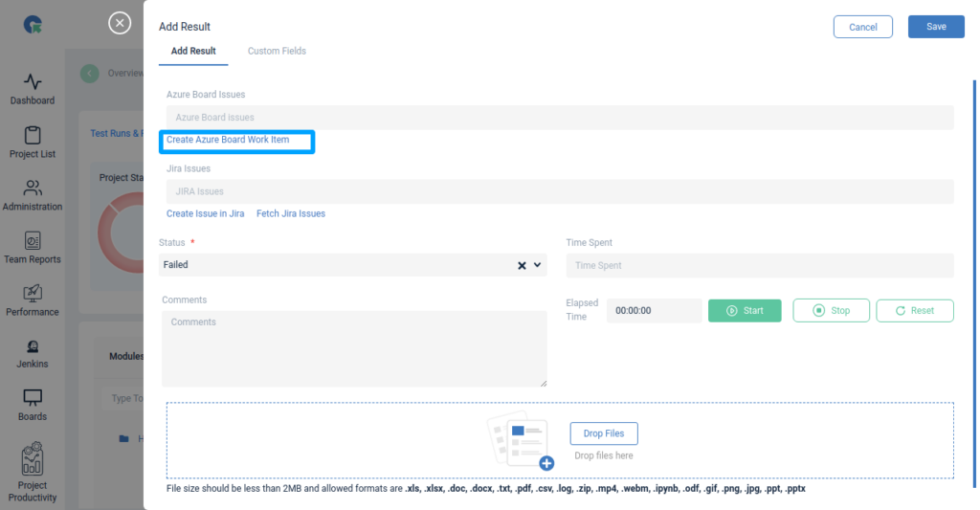Screen dimensions: 980x510
Task: Click Create Azure Board Work Item link
Action: click(228, 140)
